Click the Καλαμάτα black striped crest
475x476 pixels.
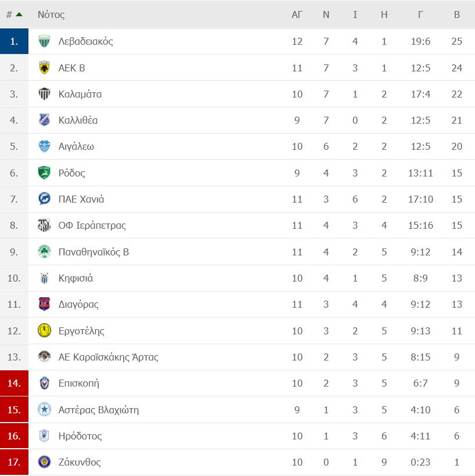pos(44,94)
